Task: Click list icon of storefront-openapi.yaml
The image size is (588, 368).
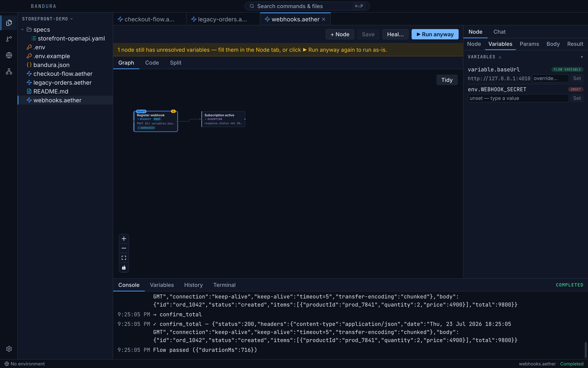Action: (x=33, y=38)
